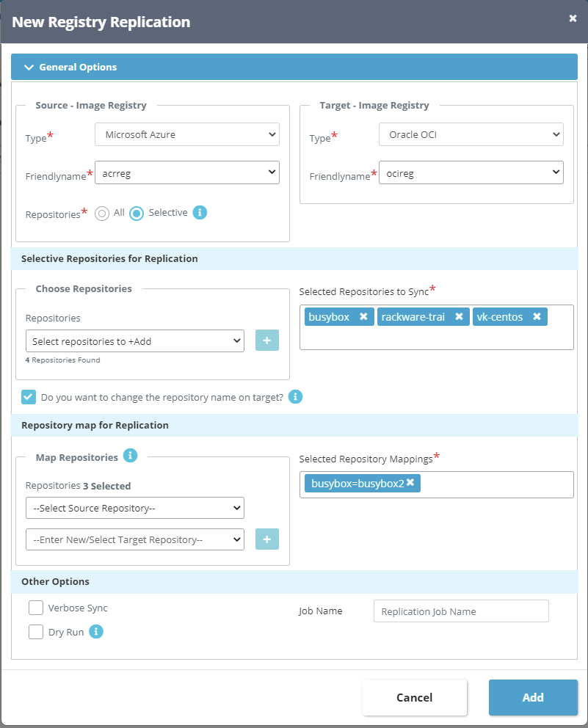This screenshot has height=728, width=588.
Task: Open the Select Source Repository dropdown
Action: pyautogui.click(x=134, y=507)
